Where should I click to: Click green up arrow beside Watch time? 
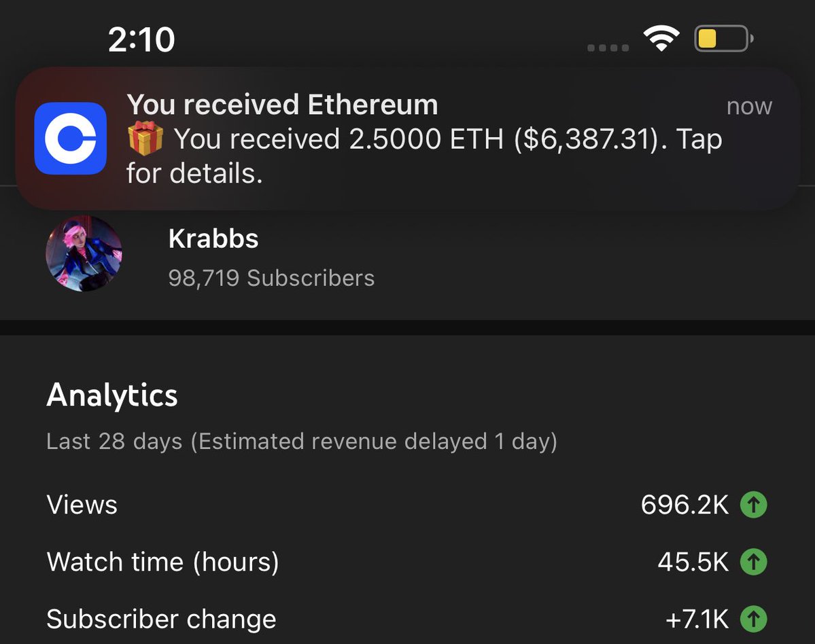point(753,562)
